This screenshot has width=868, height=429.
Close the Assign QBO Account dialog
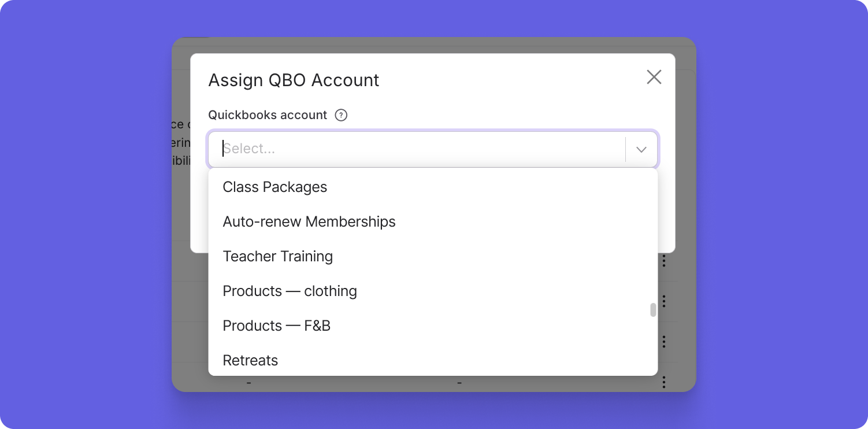coord(654,77)
